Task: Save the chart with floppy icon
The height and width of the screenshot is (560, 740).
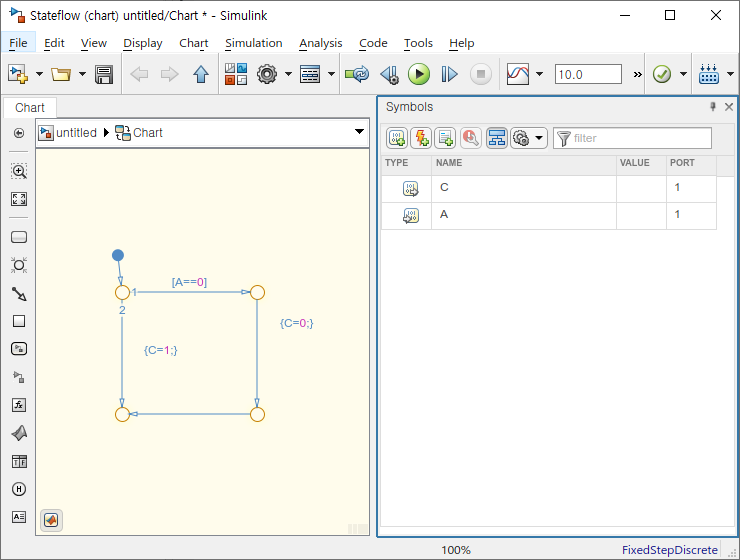Action: click(104, 75)
